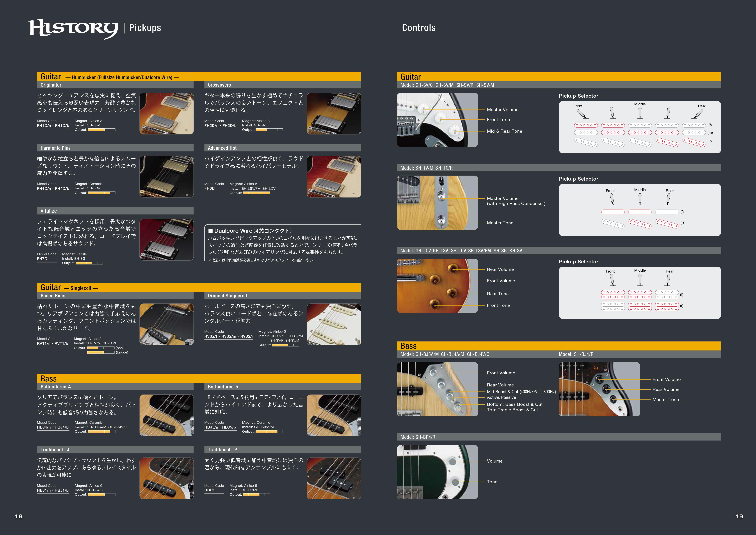Select model code FH2D/n・FH2D/b
This screenshot has height=535, width=756.
pyautogui.click(x=220, y=126)
